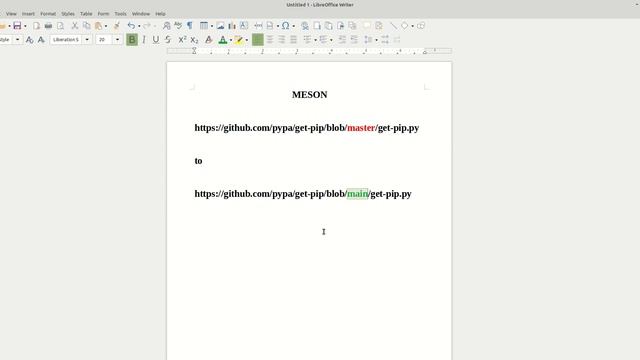Screen dimensions: 640x360
Task: Insert a page break
Action: (x=258, y=26)
